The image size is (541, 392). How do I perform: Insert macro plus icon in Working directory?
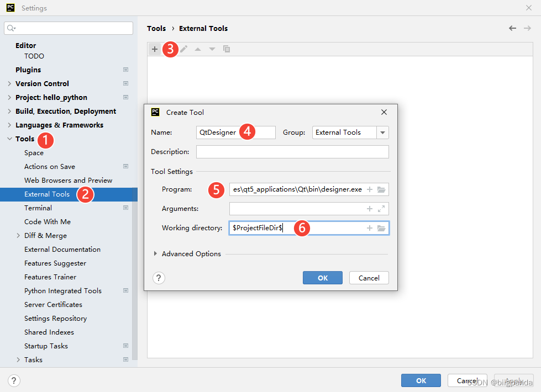(370, 228)
